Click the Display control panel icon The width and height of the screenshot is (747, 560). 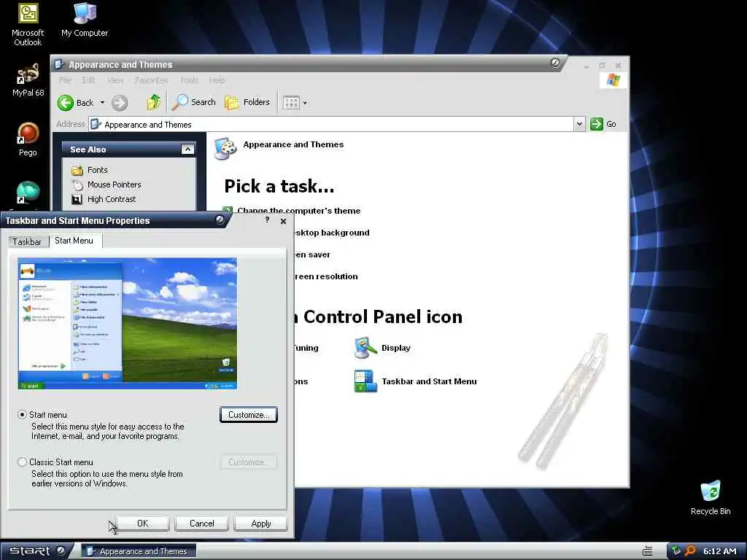[x=365, y=348]
